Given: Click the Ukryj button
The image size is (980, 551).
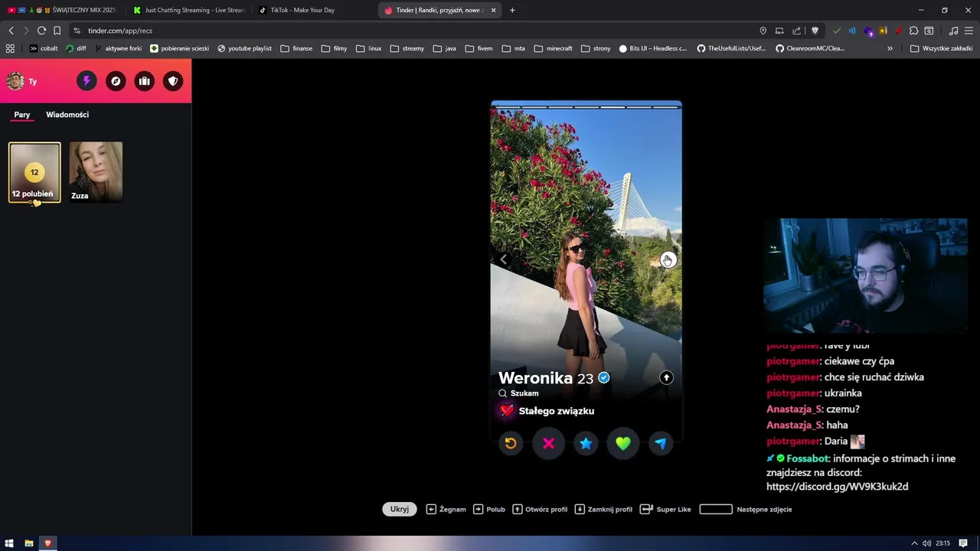Looking at the screenshot, I should coord(400,509).
